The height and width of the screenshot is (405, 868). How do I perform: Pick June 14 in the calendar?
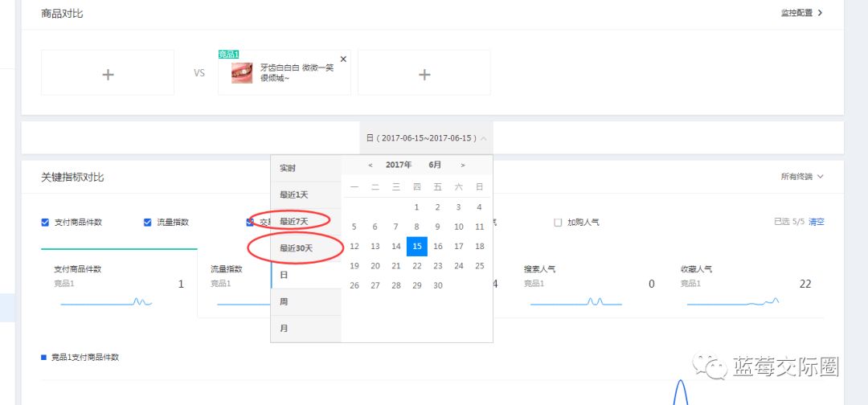395,246
